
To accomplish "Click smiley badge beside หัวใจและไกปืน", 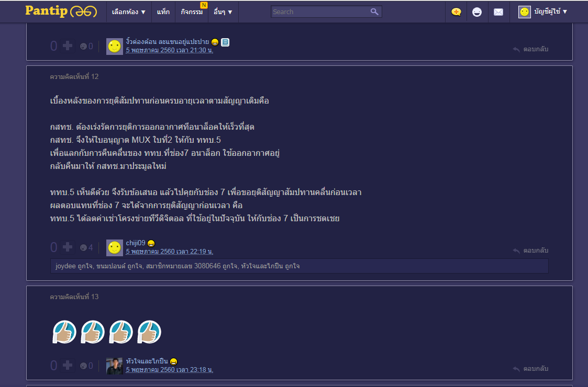I will pyautogui.click(x=174, y=361).
